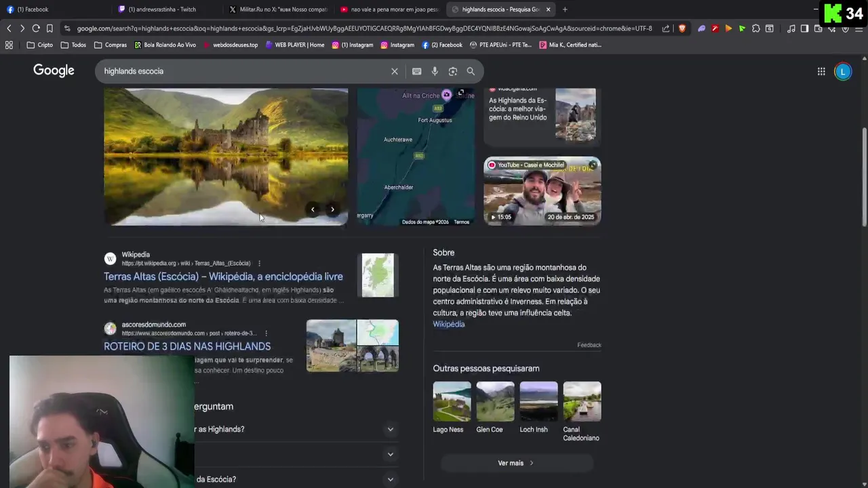Open the PTE APEUni bookmark
This screenshot has height=488, width=868.
[500, 45]
